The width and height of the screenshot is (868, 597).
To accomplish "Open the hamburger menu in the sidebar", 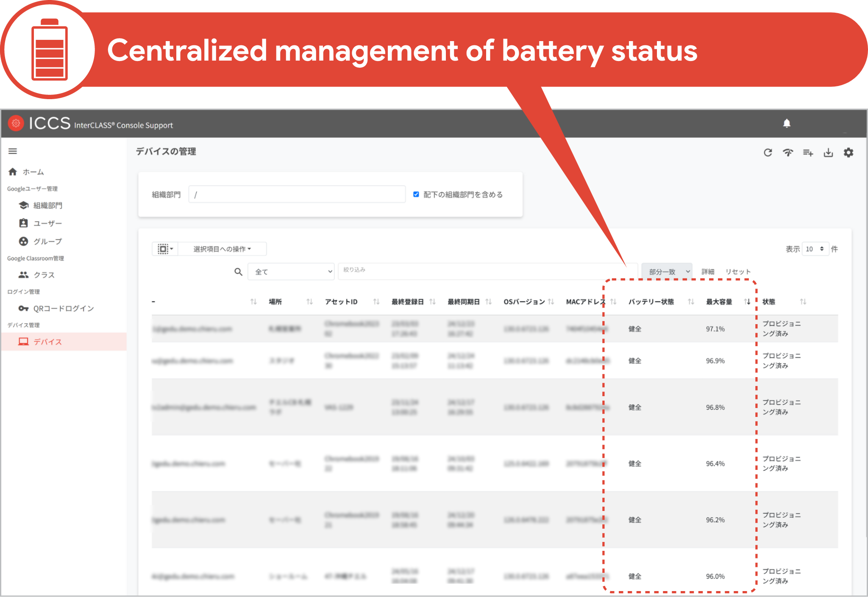I will click(x=13, y=151).
